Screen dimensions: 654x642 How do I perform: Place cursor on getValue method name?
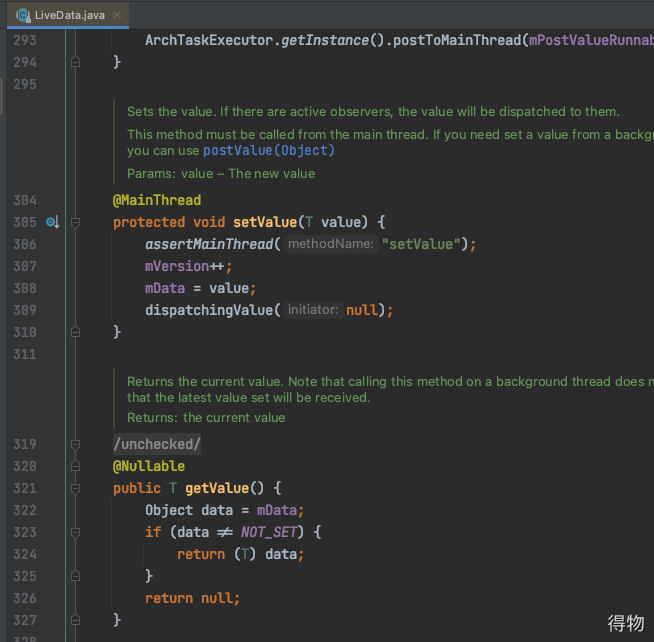point(216,488)
